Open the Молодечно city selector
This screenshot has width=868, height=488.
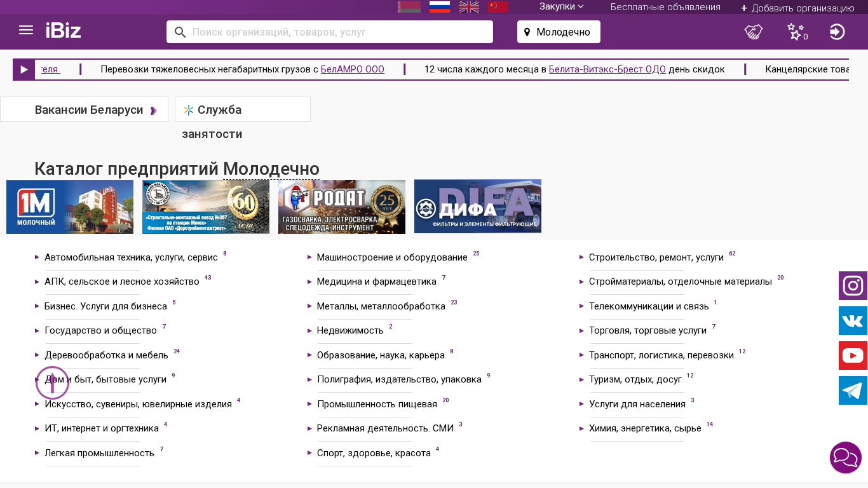[x=559, y=32]
